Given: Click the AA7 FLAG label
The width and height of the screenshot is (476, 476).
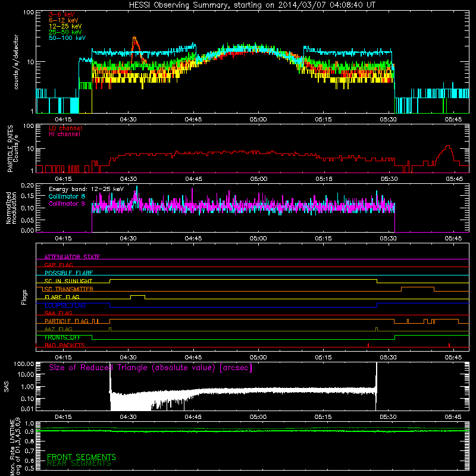Looking at the screenshot, I should 58,329.
